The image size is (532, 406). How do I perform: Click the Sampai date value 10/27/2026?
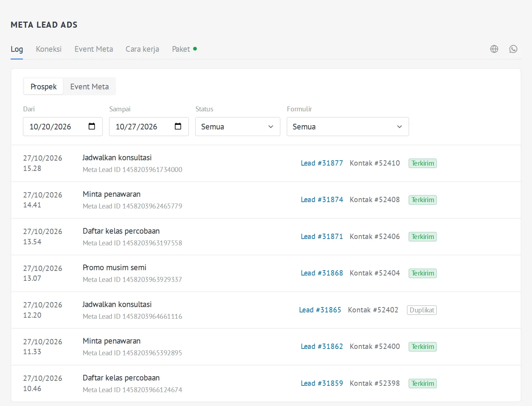tap(136, 127)
